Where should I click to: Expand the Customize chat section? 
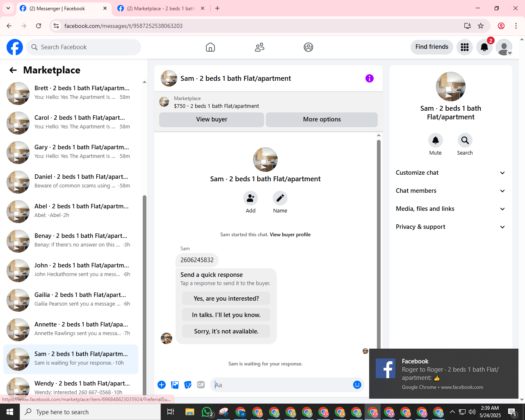(451, 173)
